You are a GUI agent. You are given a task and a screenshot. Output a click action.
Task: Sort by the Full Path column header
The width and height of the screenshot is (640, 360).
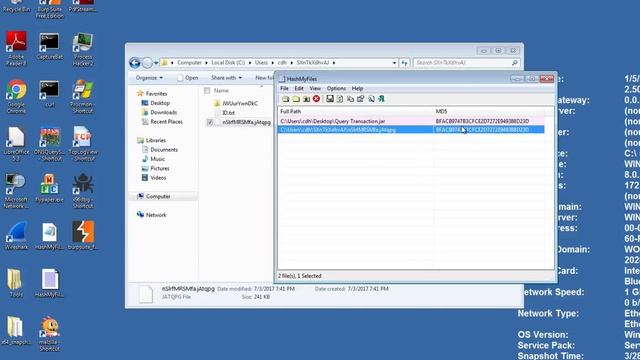356,111
